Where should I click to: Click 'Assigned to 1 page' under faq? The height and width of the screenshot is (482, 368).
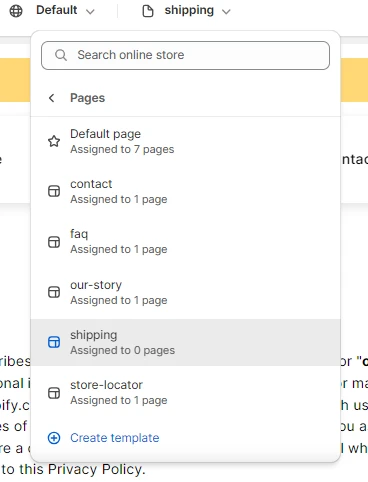[119, 249]
